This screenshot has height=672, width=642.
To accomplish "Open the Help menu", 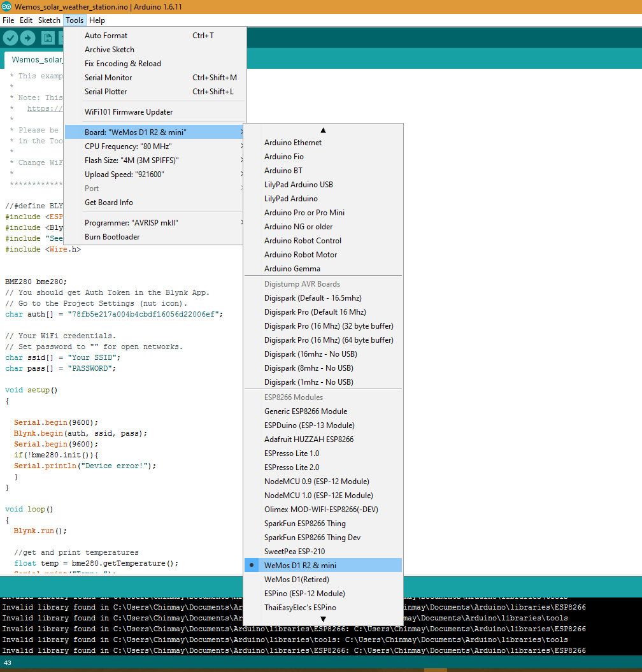I will pyautogui.click(x=97, y=20).
